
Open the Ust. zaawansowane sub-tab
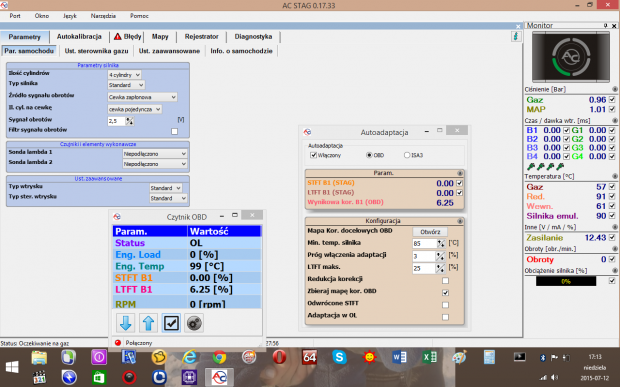tap(169, 51)
